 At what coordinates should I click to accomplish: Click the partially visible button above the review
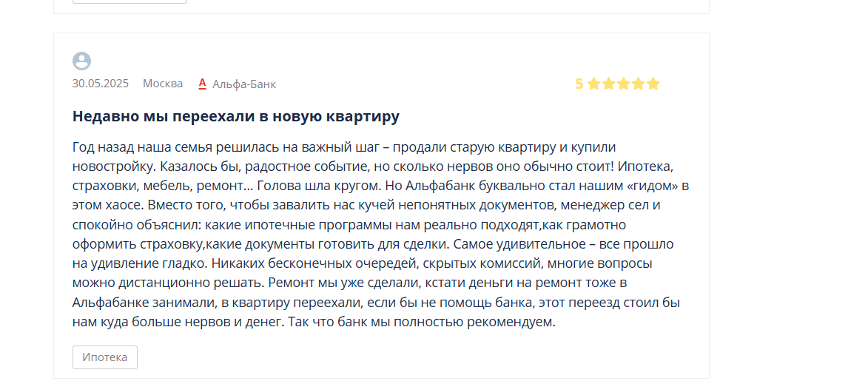130,1
